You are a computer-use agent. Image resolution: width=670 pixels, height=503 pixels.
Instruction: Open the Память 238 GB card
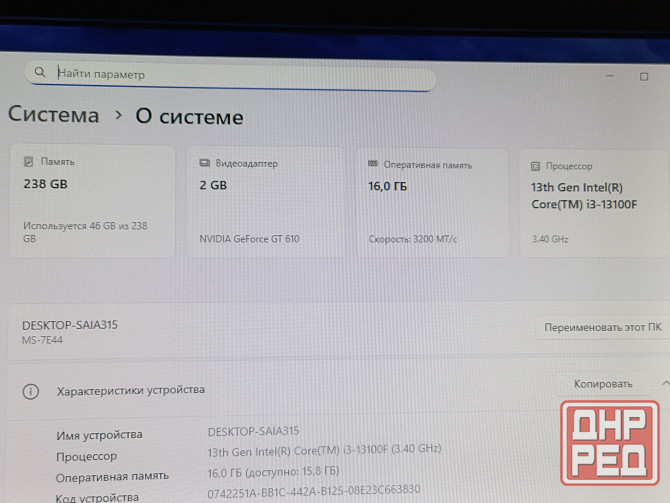(x=92, y=201)
